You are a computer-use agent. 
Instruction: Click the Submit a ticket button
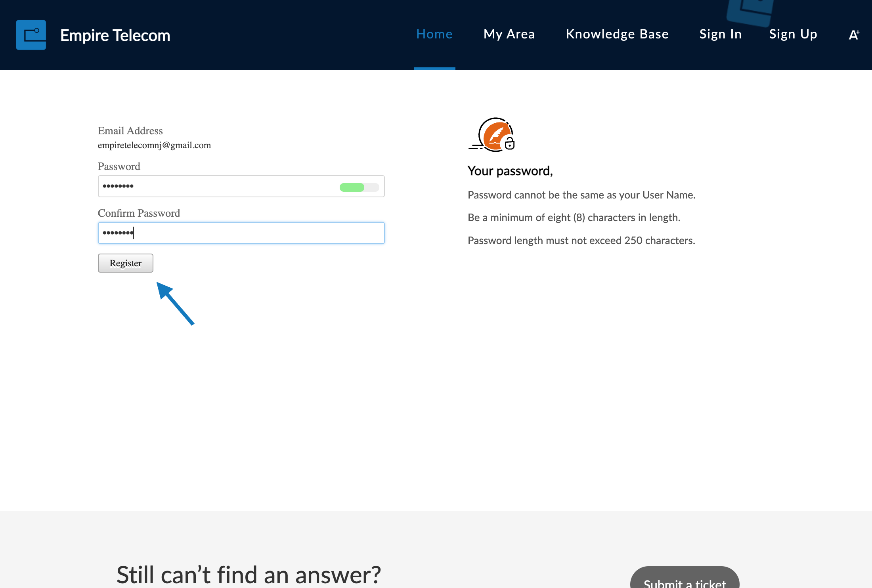685,577
